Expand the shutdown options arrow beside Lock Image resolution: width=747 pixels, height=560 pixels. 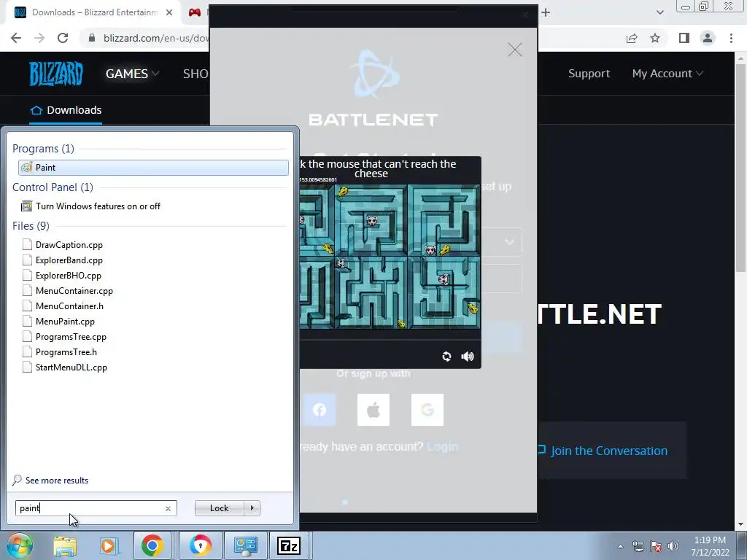click(x=252, y=508)
